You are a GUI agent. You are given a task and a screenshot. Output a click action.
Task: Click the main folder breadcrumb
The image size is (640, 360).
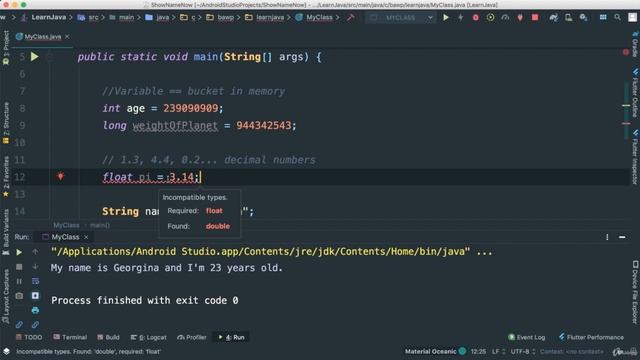(x=122, y=18)
